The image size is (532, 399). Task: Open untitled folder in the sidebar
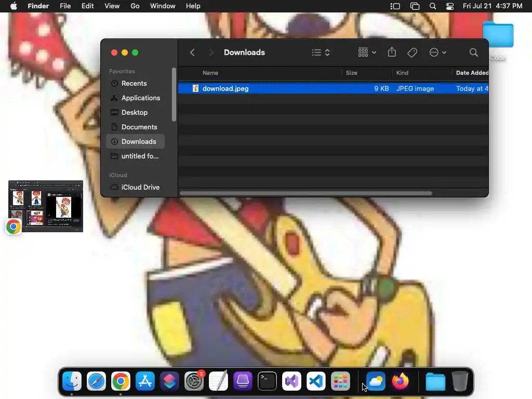point(135,156)
